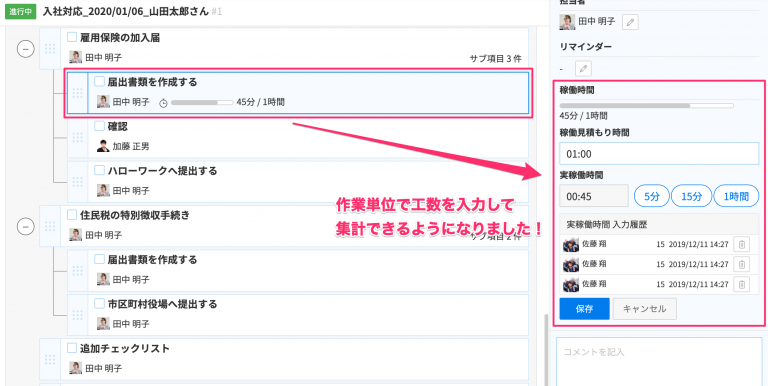
Task: Click the 稼働見積もり時間 field showing 01:00
Action: click(x=659, y=154)
